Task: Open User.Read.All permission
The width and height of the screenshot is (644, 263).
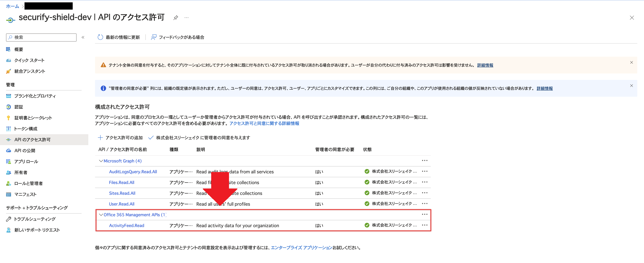Action: tap(122, 204)
